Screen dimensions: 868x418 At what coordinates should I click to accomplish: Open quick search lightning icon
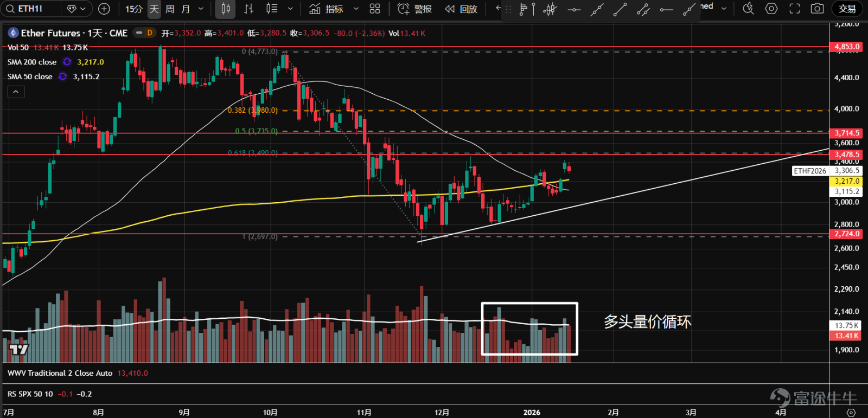point(748,9)
